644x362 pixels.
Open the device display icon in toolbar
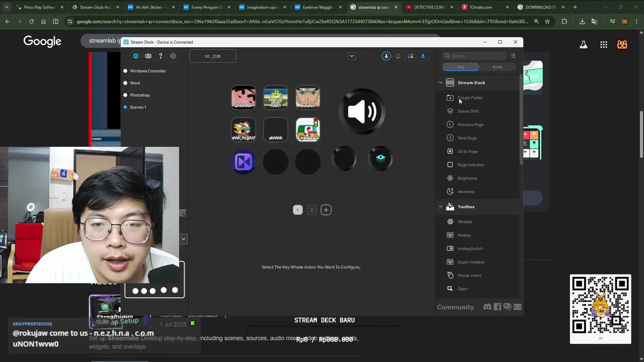[x=148, y=56]
